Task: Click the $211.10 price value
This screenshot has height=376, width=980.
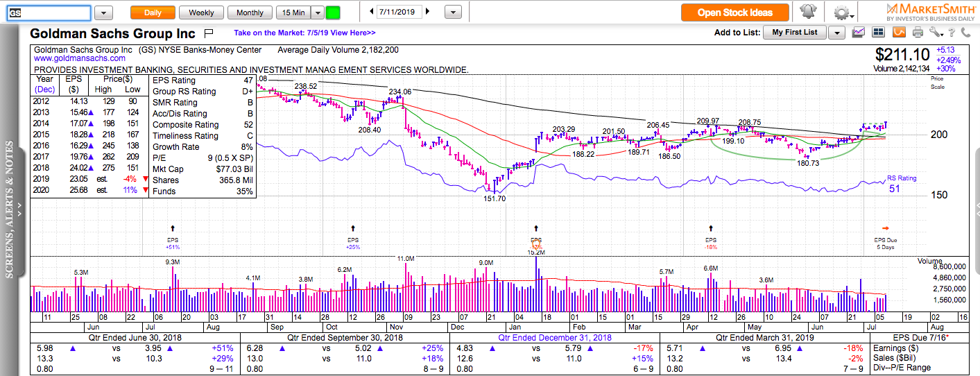Action: (x=902, y=54)
